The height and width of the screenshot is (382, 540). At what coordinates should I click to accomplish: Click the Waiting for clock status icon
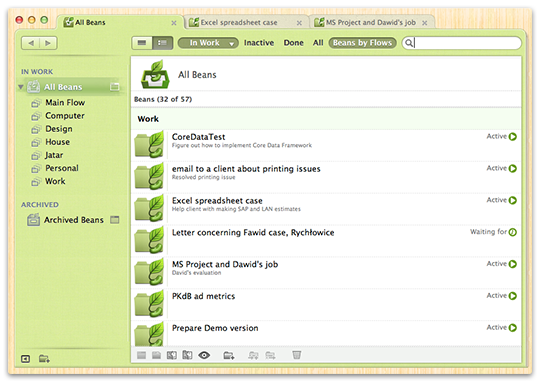512,232
